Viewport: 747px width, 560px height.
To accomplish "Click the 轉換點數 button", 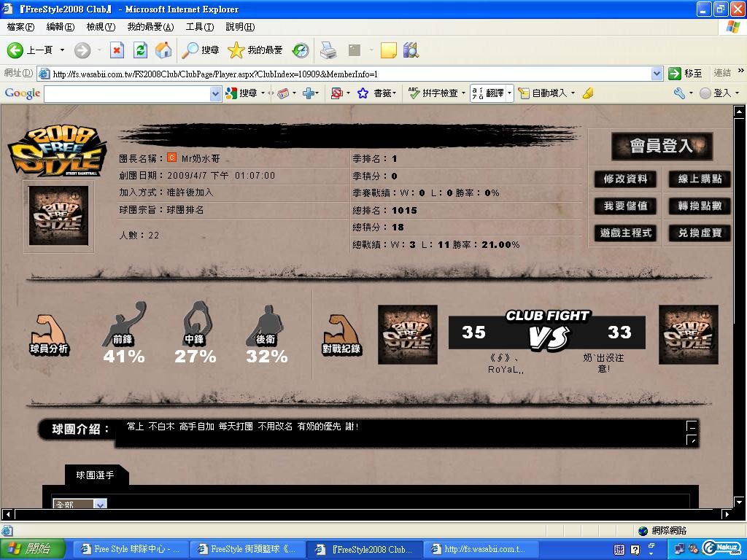I will coord(700,206).
